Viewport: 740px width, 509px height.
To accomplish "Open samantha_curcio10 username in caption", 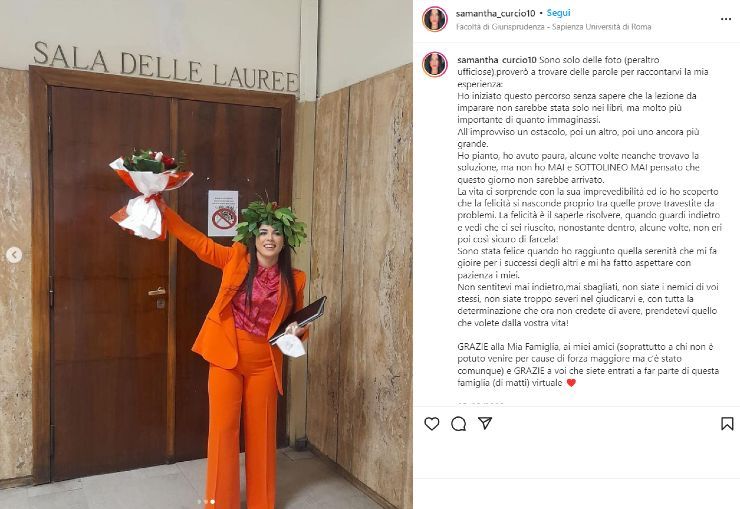I will [x=497, y=60].
